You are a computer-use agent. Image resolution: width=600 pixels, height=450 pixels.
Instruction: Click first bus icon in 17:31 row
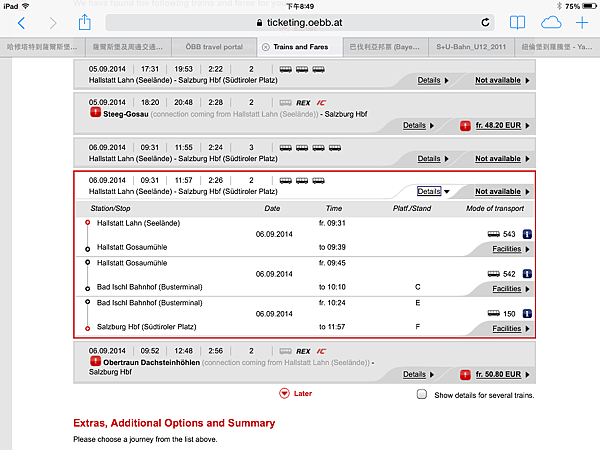285,70
